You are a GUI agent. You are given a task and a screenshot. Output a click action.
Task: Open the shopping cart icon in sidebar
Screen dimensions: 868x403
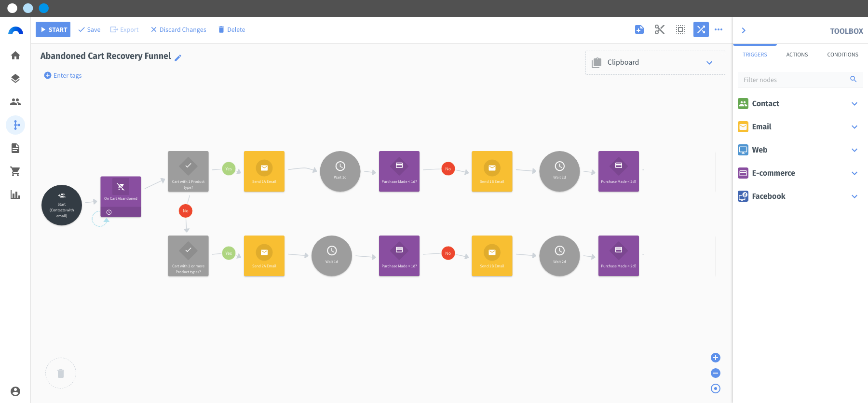15,171
